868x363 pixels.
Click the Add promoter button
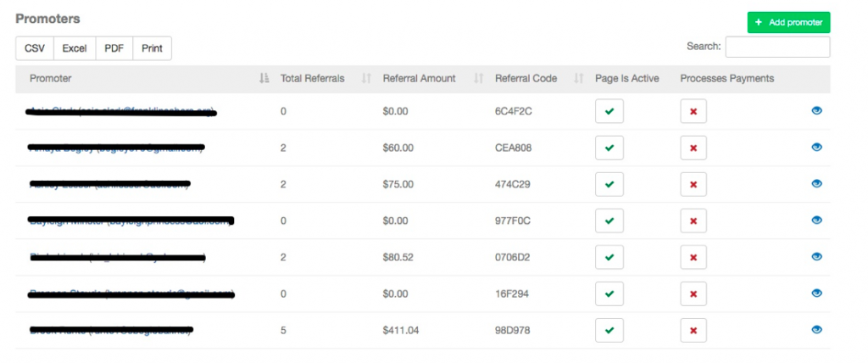pyautogui.click(x=789, y=23)
